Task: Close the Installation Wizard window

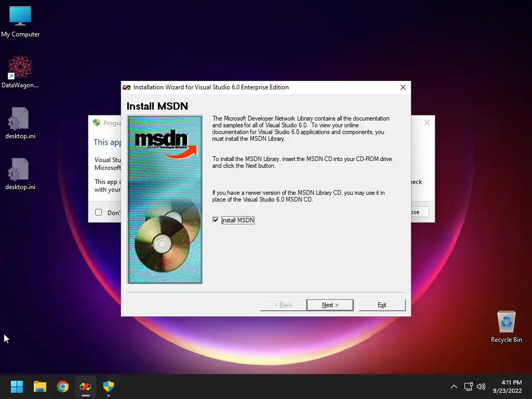Action: click(403, 87)
